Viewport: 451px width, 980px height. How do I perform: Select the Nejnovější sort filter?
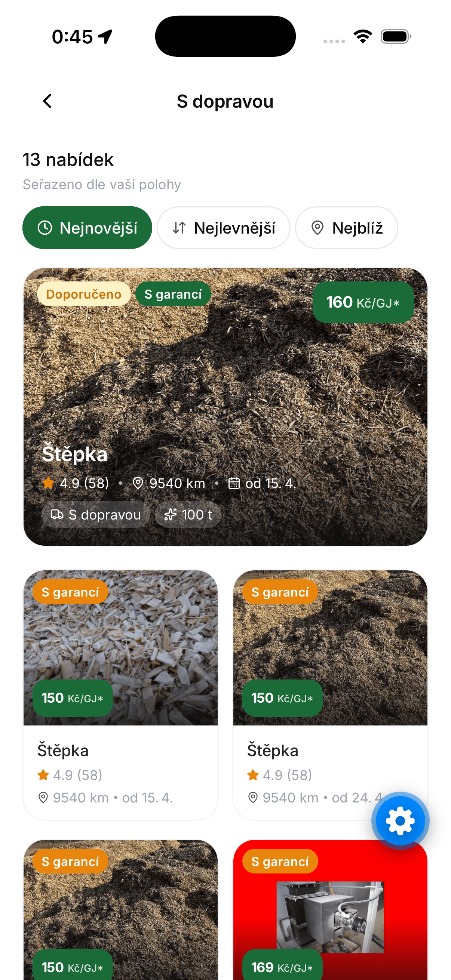[x=87, y=228]
